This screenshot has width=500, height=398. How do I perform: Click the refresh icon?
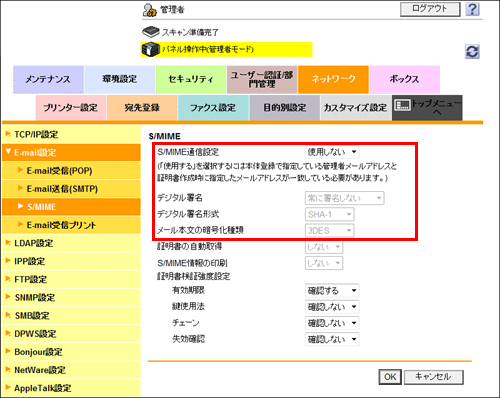click(x=472, y=52)
